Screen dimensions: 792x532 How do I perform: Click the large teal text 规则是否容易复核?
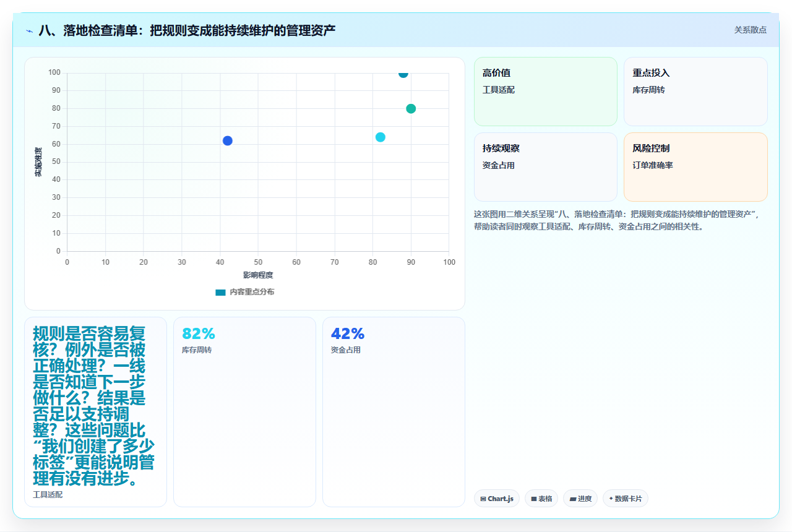94,406
